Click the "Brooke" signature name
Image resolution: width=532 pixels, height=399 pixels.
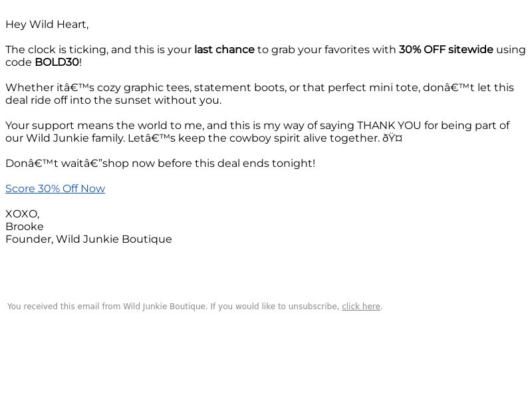pyautogui.click(x=25, y=227)
